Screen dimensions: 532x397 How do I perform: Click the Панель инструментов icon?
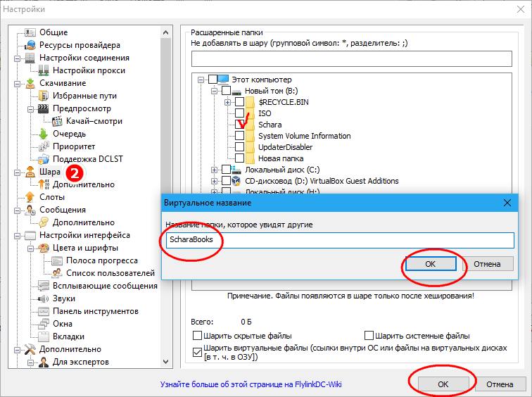(x=44, y=311)
